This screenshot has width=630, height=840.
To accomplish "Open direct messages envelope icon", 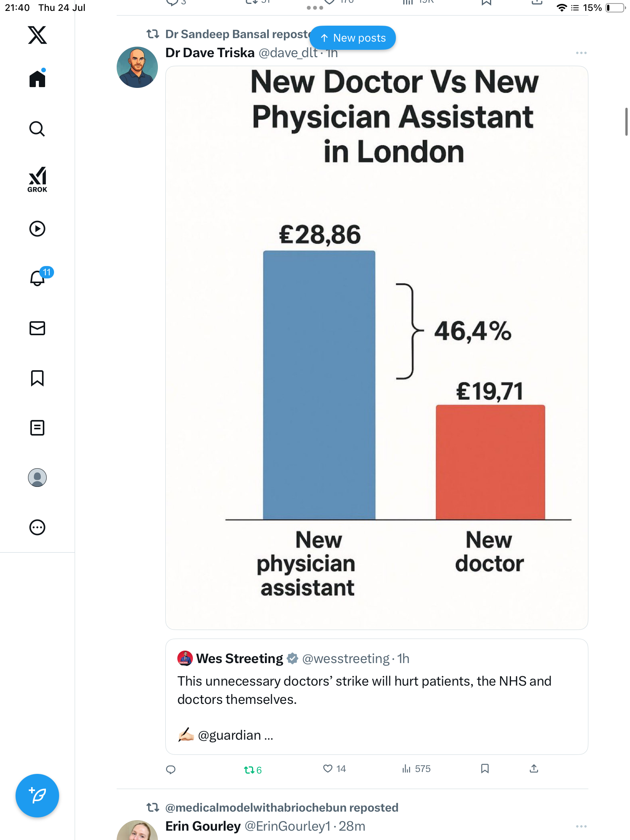I will click(37, 328).
